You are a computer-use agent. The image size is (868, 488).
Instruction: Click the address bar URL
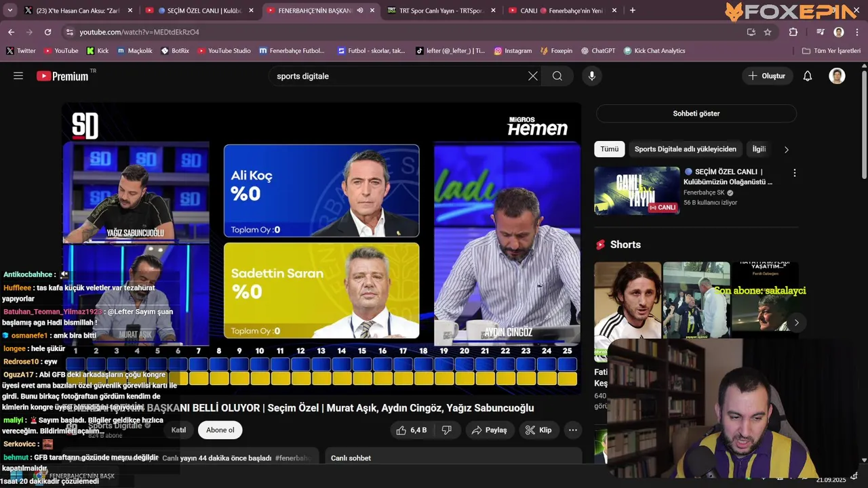pyautogui.click(x=139, y=32)
